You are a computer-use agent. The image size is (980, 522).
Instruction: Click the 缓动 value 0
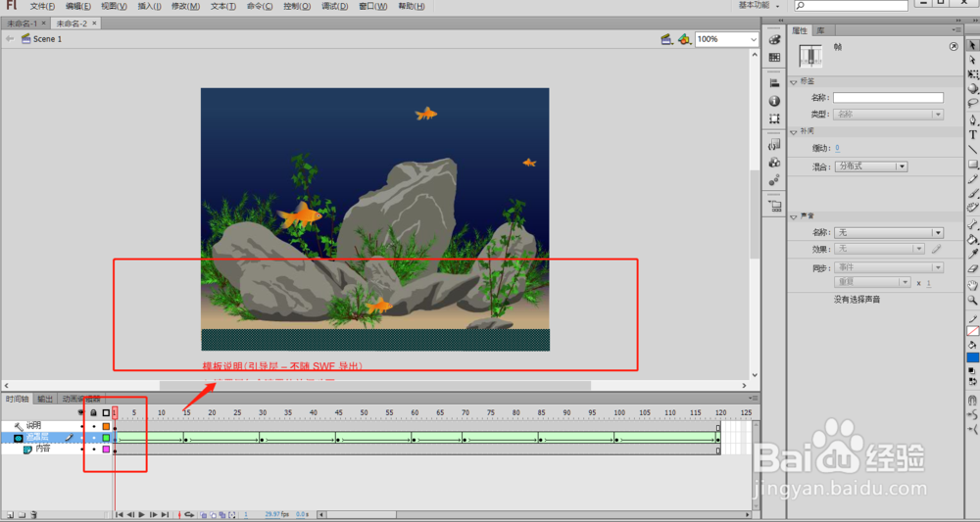[x=838, y=148]
